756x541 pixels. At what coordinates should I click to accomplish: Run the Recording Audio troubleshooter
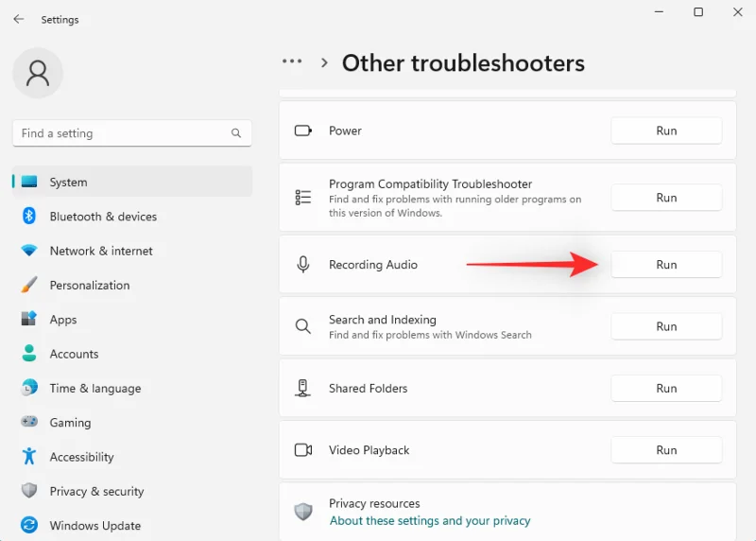[666, 265]
